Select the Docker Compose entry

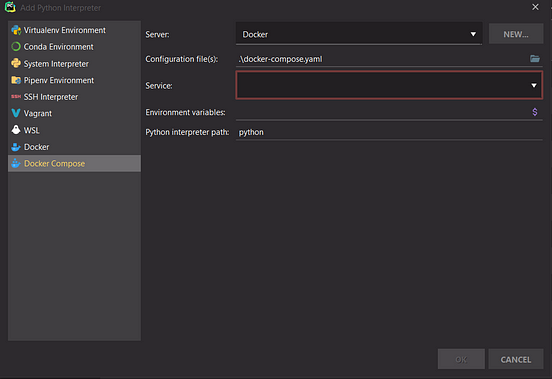click(74, 163)
